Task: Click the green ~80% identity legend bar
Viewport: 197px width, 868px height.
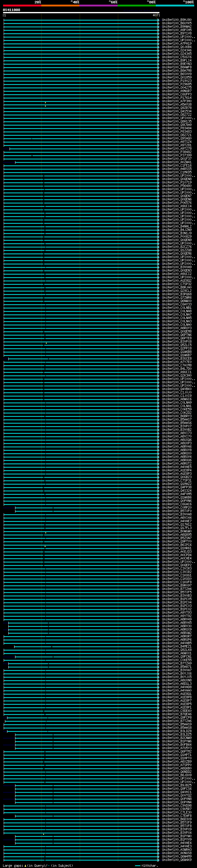Action: coord(137,6)
